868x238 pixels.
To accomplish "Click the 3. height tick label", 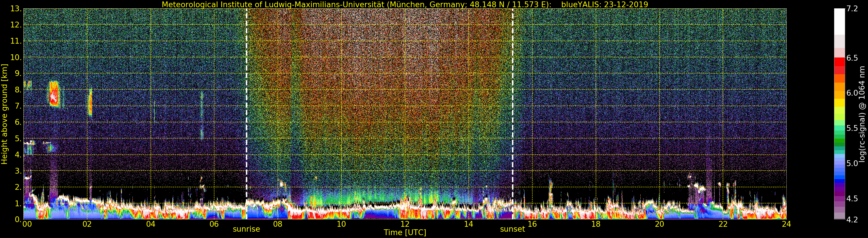I will pos(18,171).
